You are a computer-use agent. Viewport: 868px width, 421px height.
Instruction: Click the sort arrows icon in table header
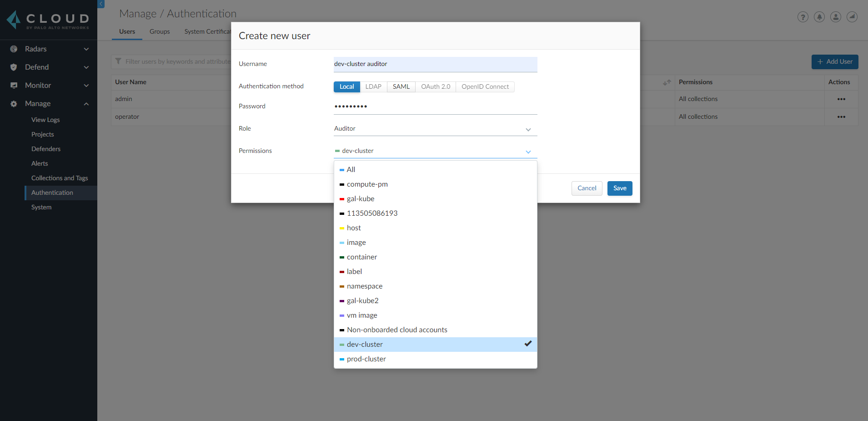667,82
